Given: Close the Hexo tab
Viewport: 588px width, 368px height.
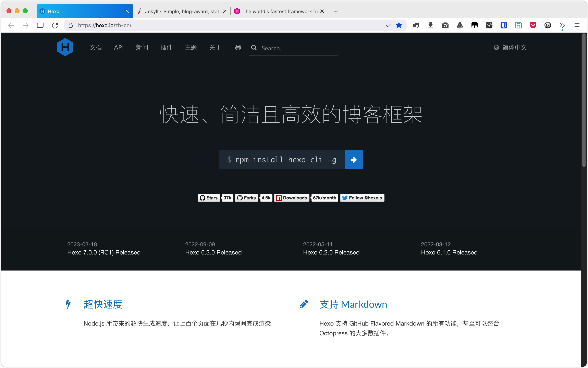Looking at the screenshot, I should [127, 11].
